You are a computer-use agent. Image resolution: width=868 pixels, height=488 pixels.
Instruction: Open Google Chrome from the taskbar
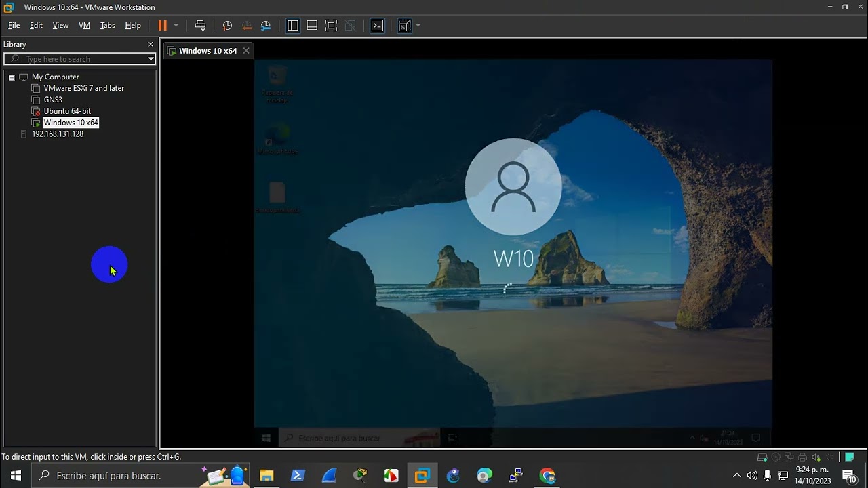pyautogui.click(x=547, y=476)
